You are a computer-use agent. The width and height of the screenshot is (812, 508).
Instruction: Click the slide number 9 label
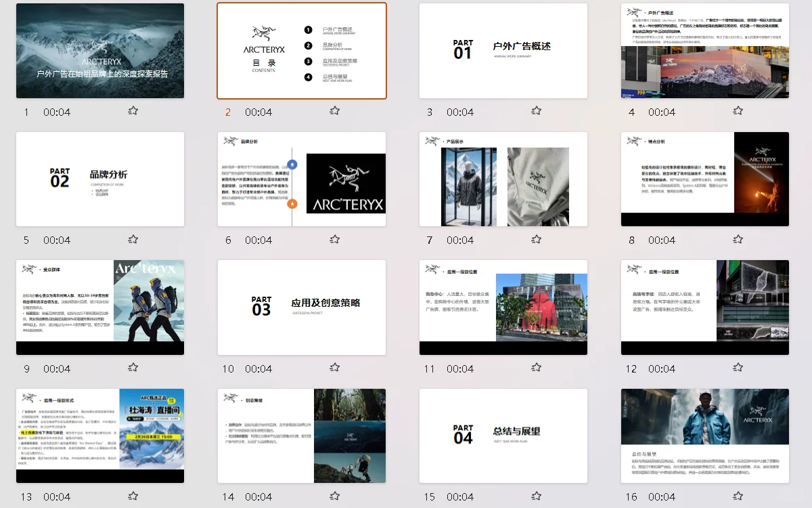[x=26, y=369]
